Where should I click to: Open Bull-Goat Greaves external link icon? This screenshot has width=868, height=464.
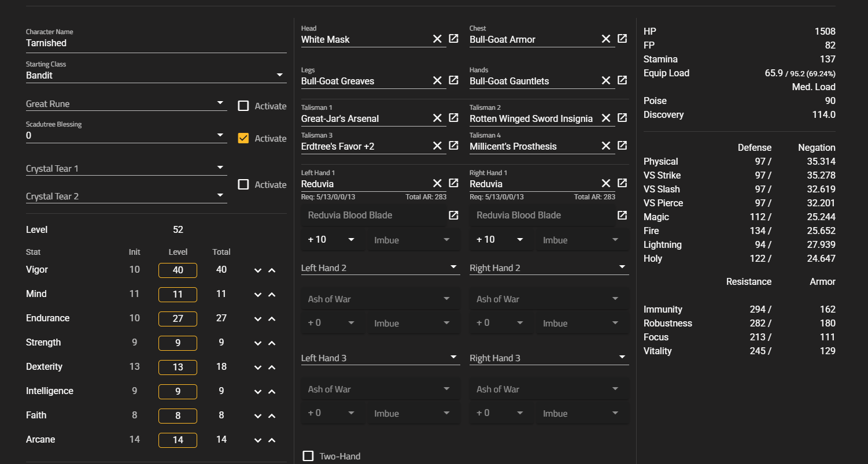click(x=454, y=80)
